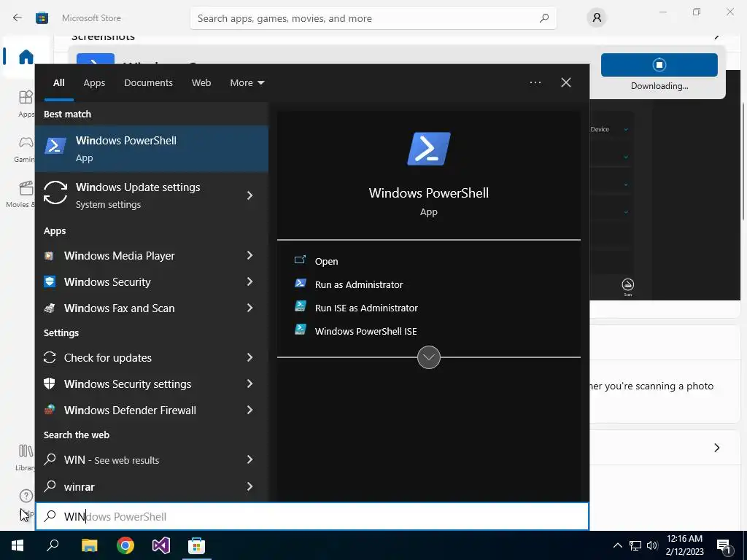Screen dimensions: 747x560
Task: Expand Windows Update settings result arrow
Action: [x=249, y=195]
